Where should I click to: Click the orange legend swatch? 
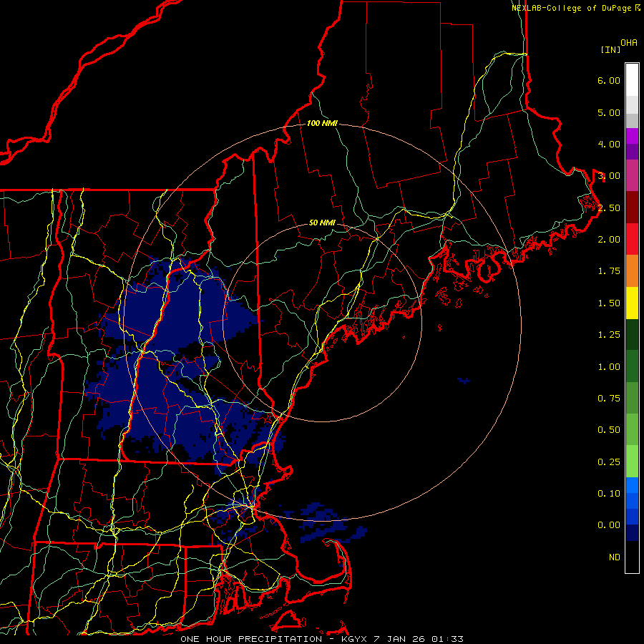point(632,271)
